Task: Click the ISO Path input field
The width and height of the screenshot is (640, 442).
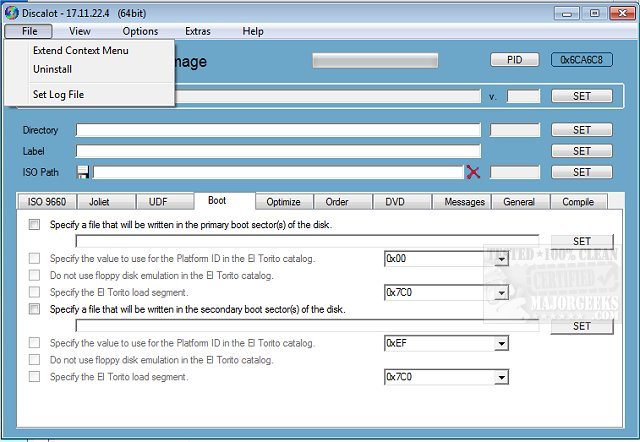Action: [278, 172]
